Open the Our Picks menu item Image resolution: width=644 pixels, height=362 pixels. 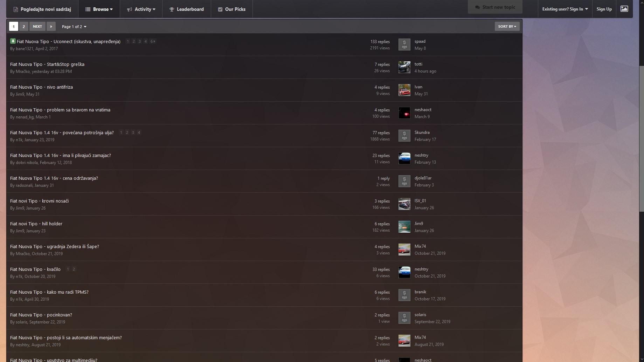point(231,9)
